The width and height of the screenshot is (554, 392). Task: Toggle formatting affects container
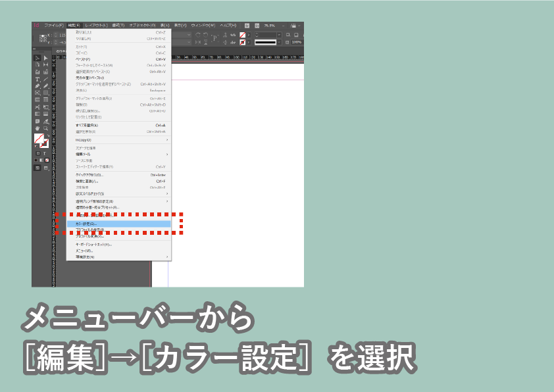point(38,153)
